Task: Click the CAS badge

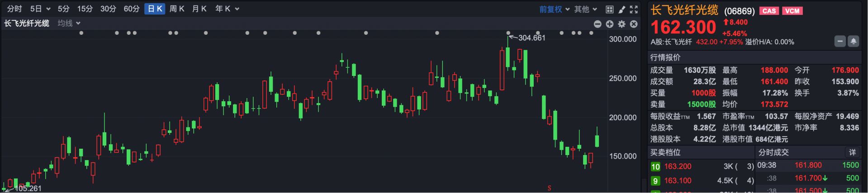Action: pyautogui.click(x=769, y=11)
